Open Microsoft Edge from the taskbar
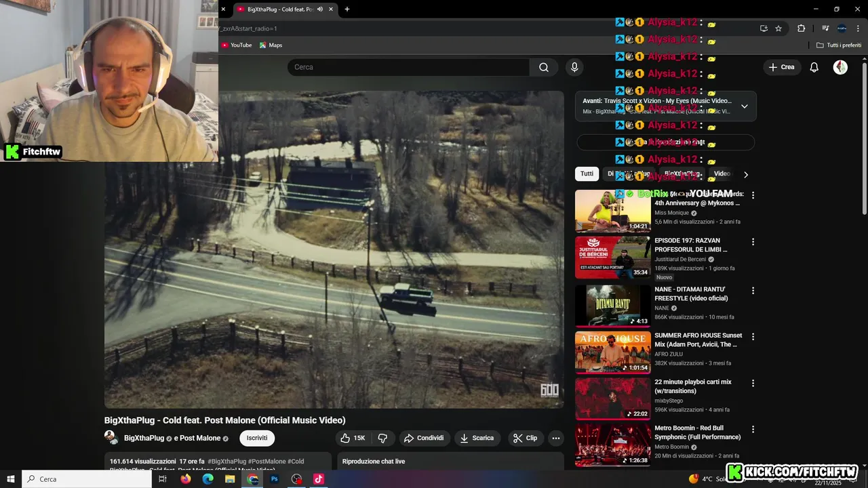868x488 pixels. coord(208,479)
